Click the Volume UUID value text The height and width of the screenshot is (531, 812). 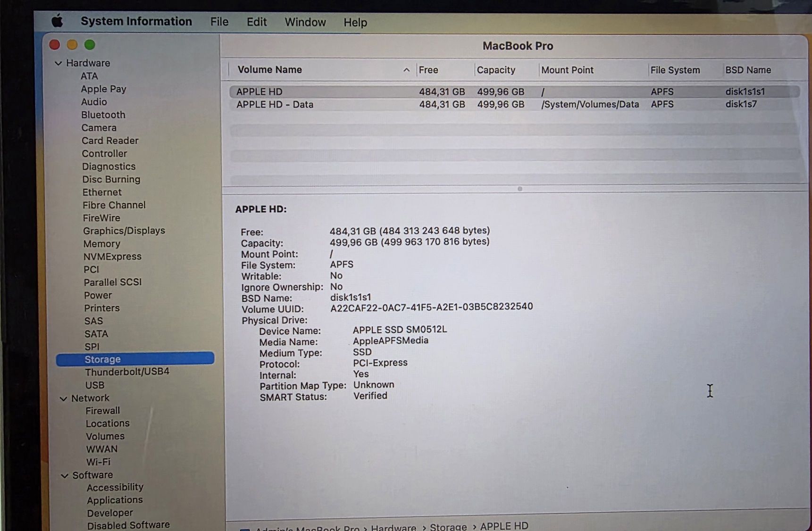coord(432,307)
